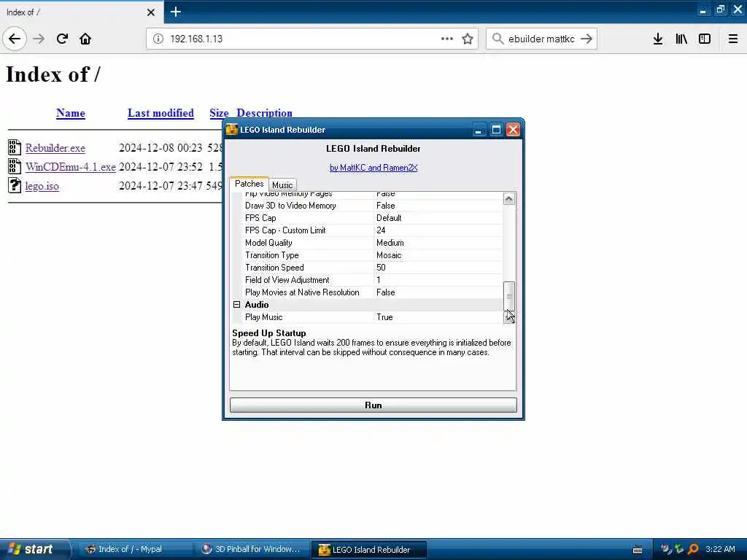Open the lego.iso link
This screenshot has height=560, width=747.
(x=42, y=186)
